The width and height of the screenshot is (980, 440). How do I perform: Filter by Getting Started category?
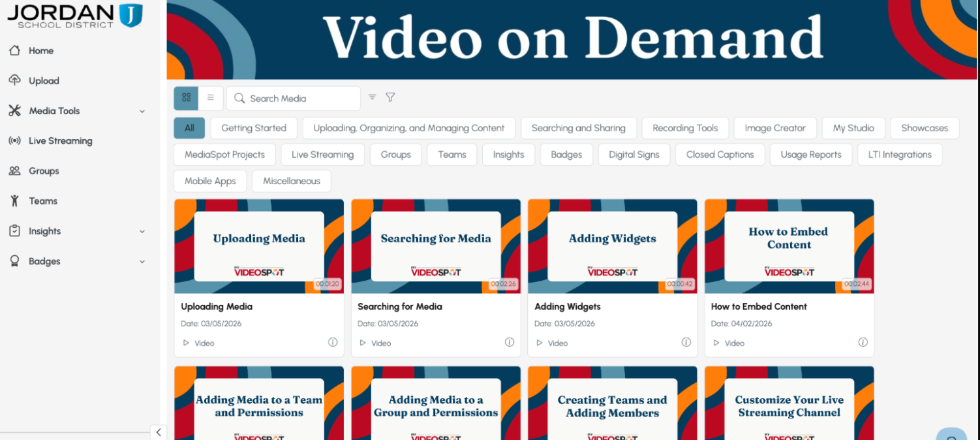click(x=254, y=128)
